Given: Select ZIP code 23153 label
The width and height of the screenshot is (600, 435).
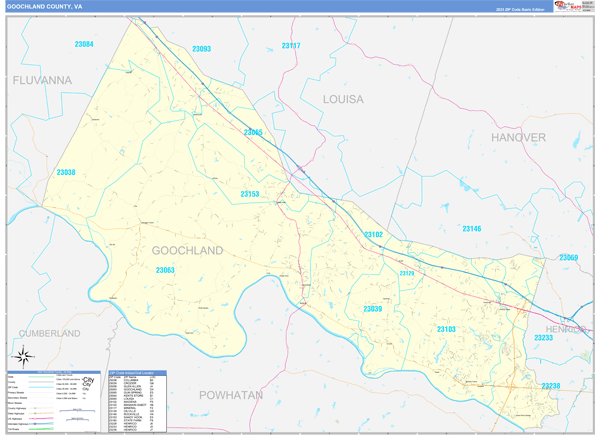Looking at the screenshot, I should point(250,194).
